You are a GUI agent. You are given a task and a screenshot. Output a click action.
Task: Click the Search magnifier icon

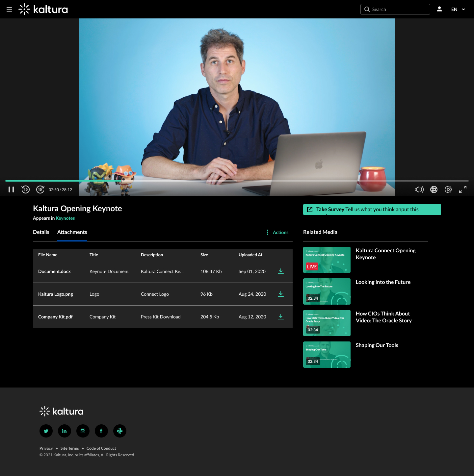[367, 9]
